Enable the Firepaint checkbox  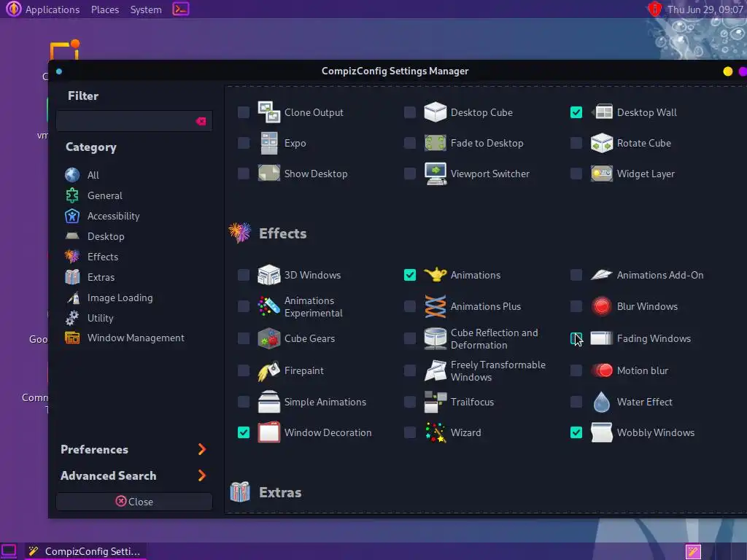[244, 370]
